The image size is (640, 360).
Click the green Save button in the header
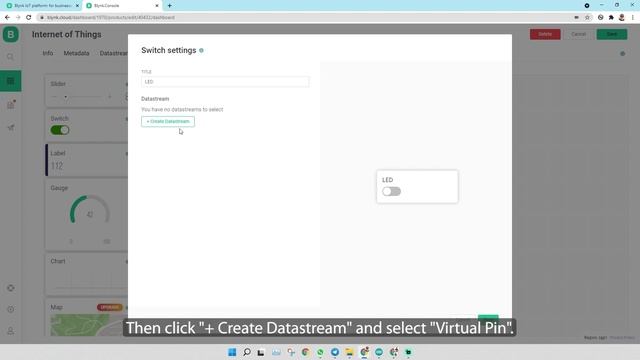coord(611,34)
